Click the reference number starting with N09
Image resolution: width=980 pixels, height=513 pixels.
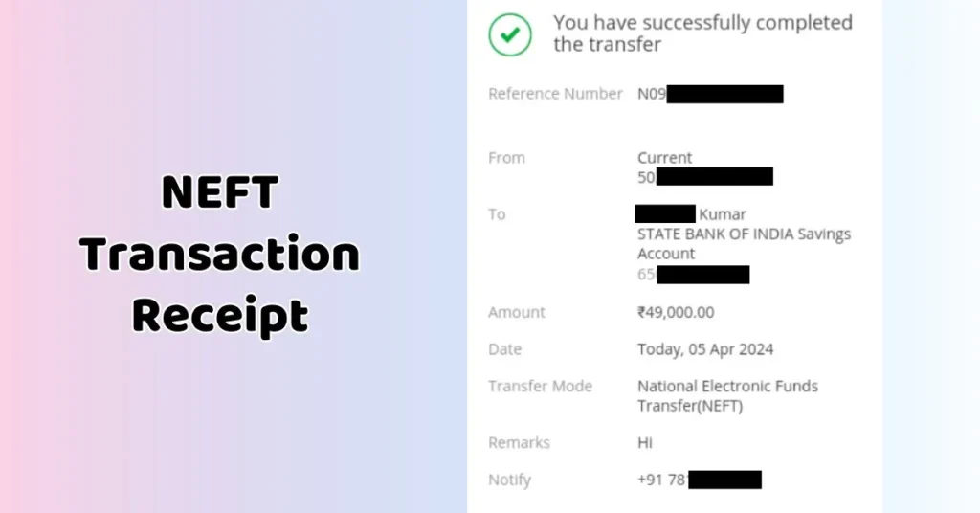(710, 94)
